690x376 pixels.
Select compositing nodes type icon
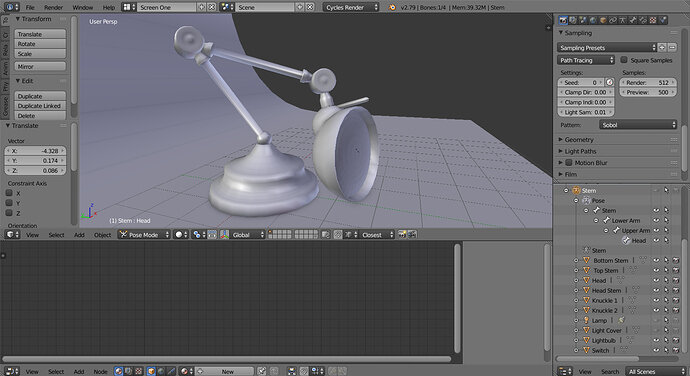point(128,371)
